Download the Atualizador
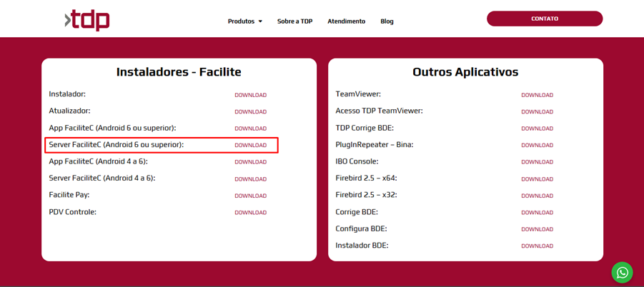This screenshot has width=644, height=287. tap(251, 112)
